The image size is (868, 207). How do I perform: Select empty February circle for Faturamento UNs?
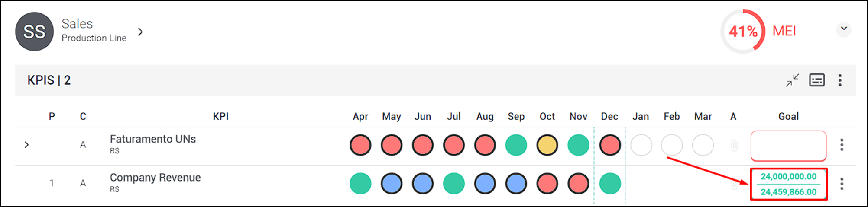(x=672, y=145)
